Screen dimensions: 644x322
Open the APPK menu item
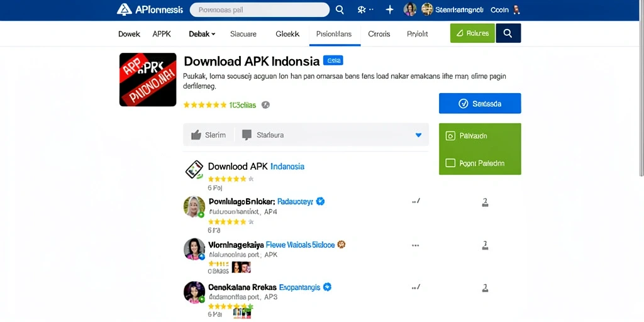click(162, 34)
